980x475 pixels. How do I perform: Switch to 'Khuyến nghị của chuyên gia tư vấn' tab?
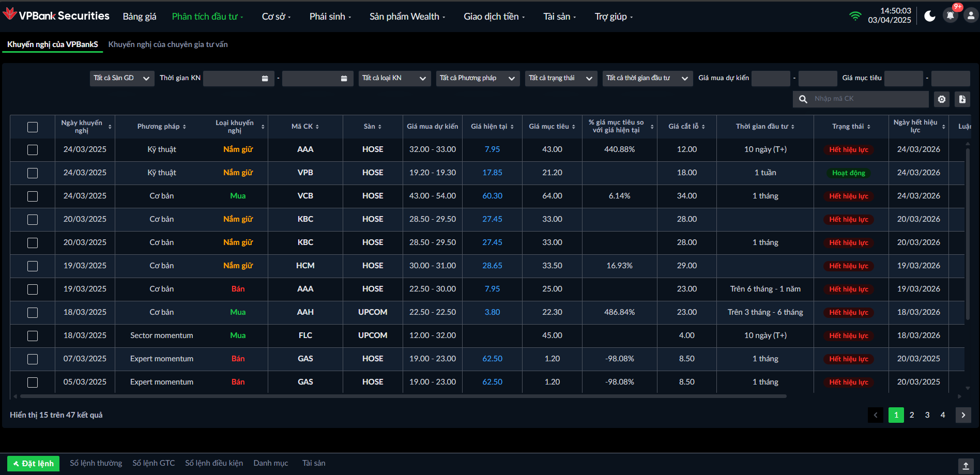point(168,44)
